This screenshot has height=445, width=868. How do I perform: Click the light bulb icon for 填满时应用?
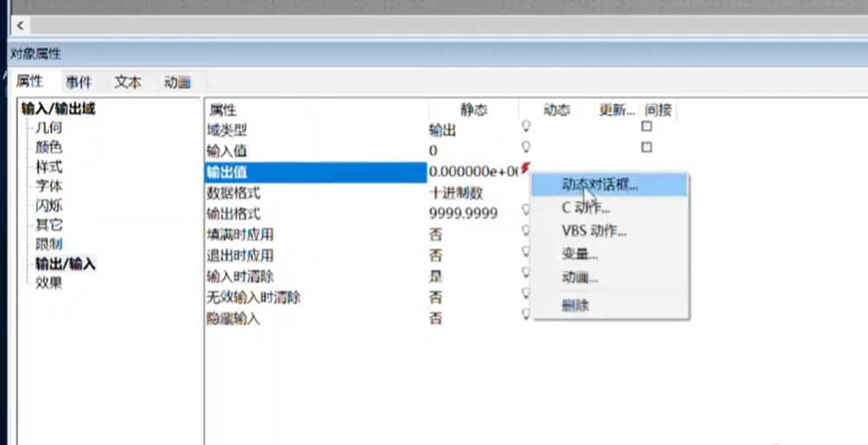tap(525, 231)
